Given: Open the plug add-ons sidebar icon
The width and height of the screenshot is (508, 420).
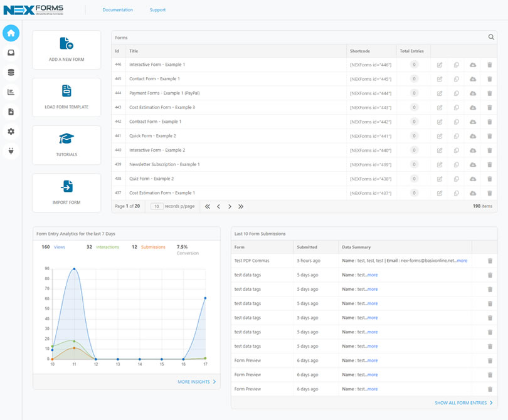Looking at the screenshot, I should point(11,151).
